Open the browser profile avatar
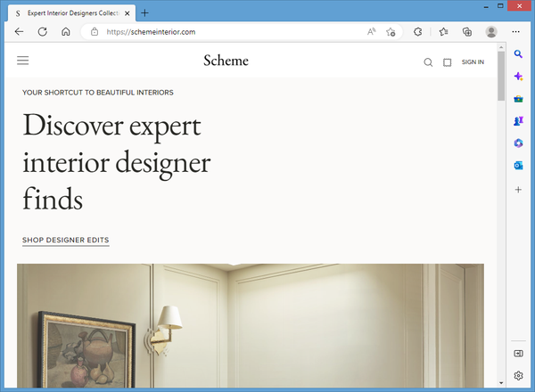 [x=491, y=32]
